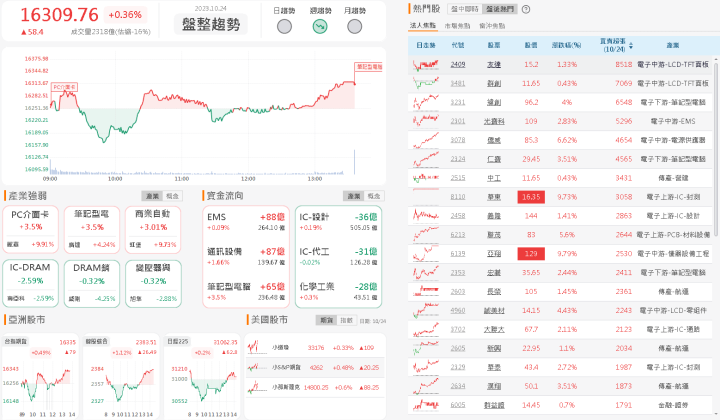Open the daily sparkline for stock 6213
The image size is (720, 420).
pyautogui.click(x=425, y=235)
